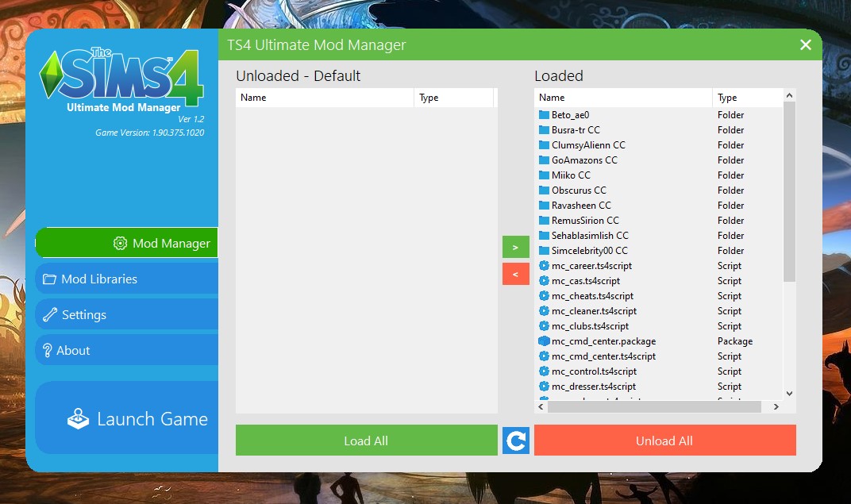Click the folder icon beside Obscurus CC
Image resolution: width=851 pixels, height=504 pixels.
pyautogui.click(x=544, y=190)
